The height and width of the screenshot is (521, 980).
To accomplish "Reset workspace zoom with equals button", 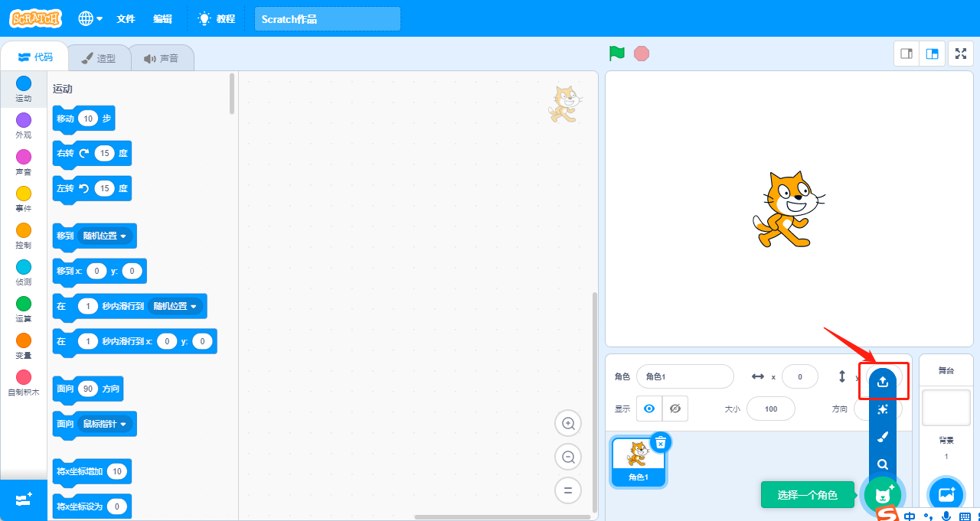I will tap(568, 490).
